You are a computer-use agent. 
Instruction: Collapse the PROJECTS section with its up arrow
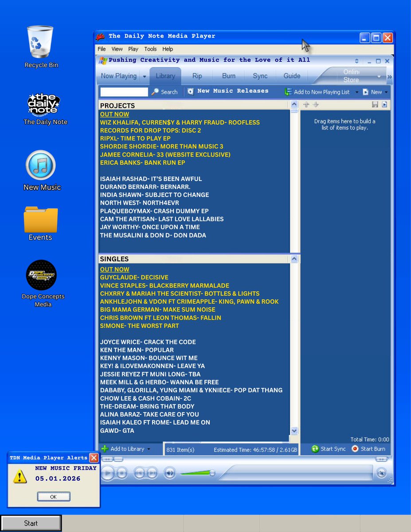coord(294,104)
